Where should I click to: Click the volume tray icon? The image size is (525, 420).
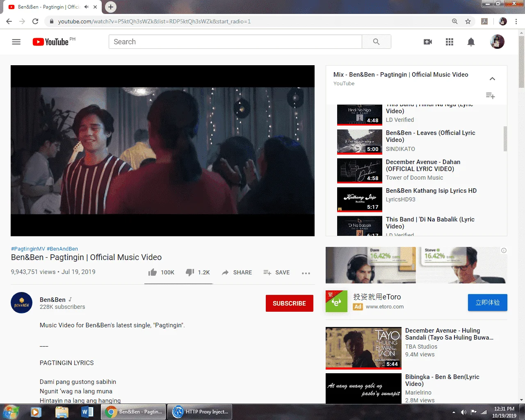click(463, 412)
